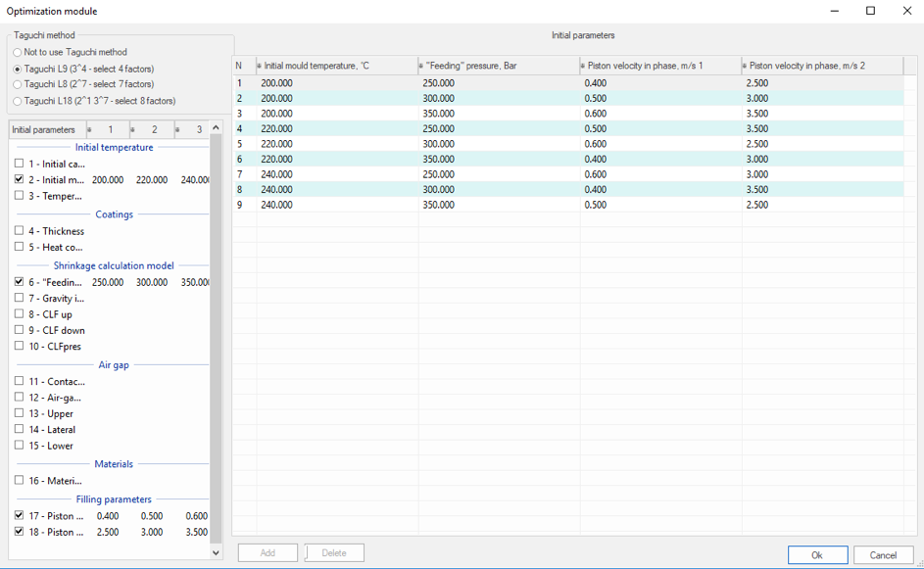Image resolution: width=924 pixels, height=569 pixels.
Task: Enable '13 - Upper' checkbox
Action: coord(19,413)
